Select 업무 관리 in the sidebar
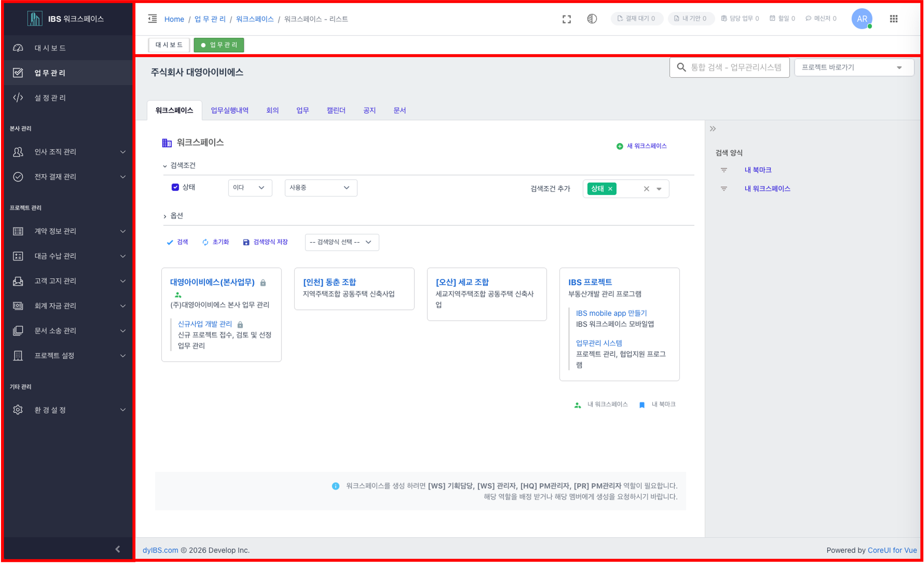 tap(68, 73)
